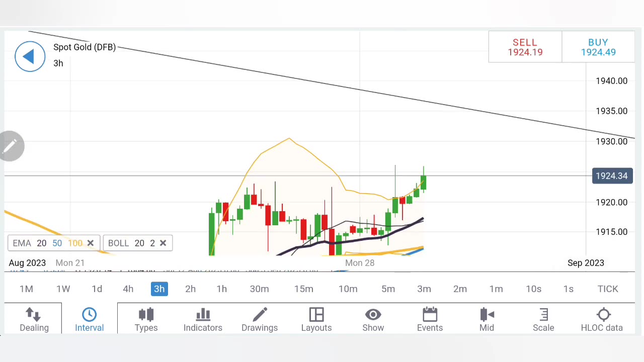Remove the EMA indicator

click(91, 243)
